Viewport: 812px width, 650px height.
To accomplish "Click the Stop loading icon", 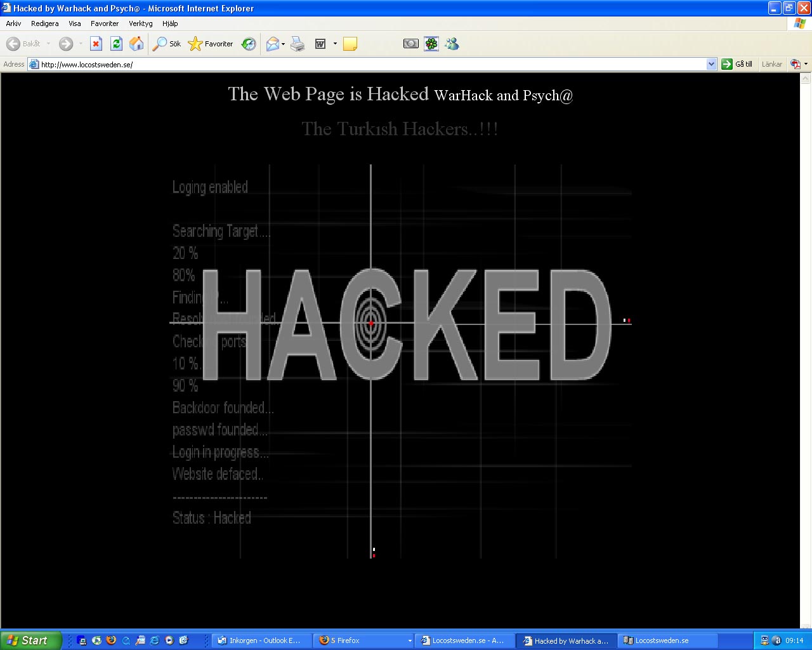I will (x=96, y=44).
